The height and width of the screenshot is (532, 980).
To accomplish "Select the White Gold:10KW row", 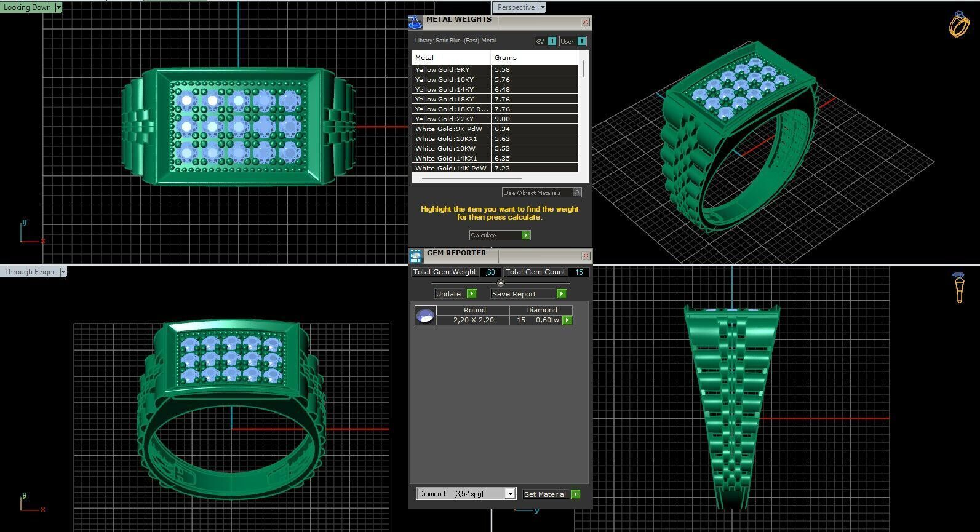I will tap(495, 148).
